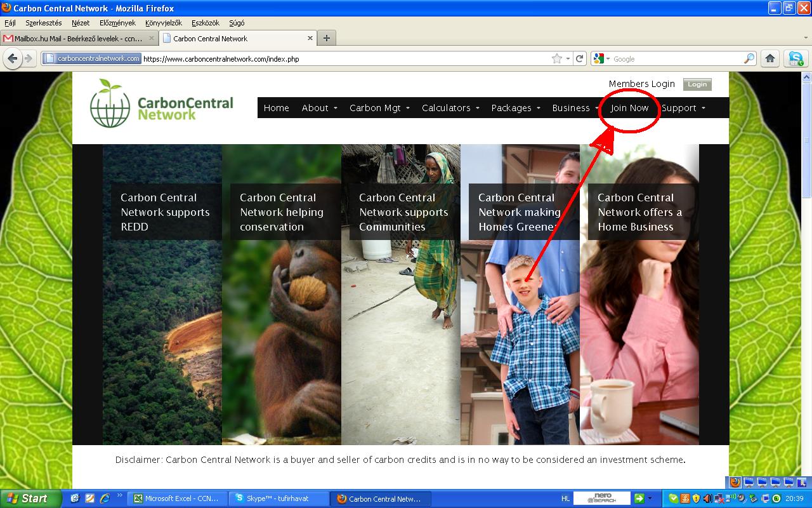Click the vertical scrollbar up arrow
Screen dimensions: 812x508
[x=807, y=77]
